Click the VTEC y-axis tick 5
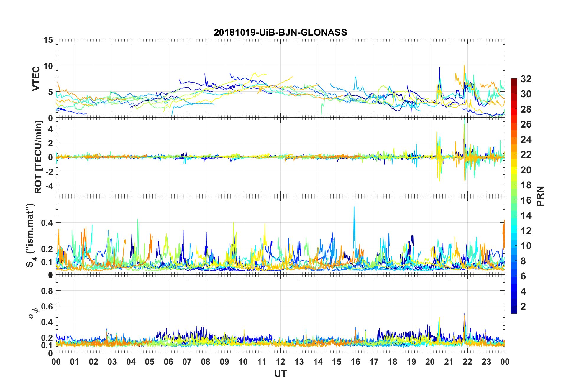Screen dimensions: 561x392 coord(50,92)
